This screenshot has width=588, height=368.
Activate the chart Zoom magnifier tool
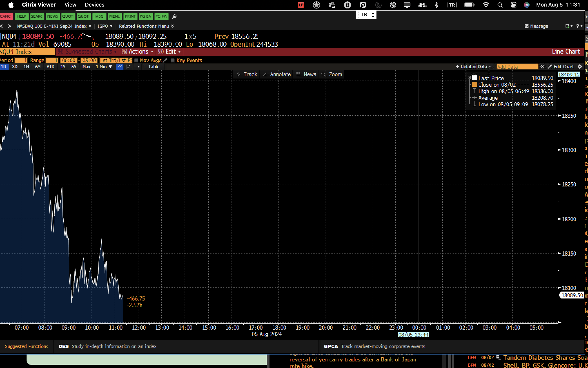click(x=332, y=74)
